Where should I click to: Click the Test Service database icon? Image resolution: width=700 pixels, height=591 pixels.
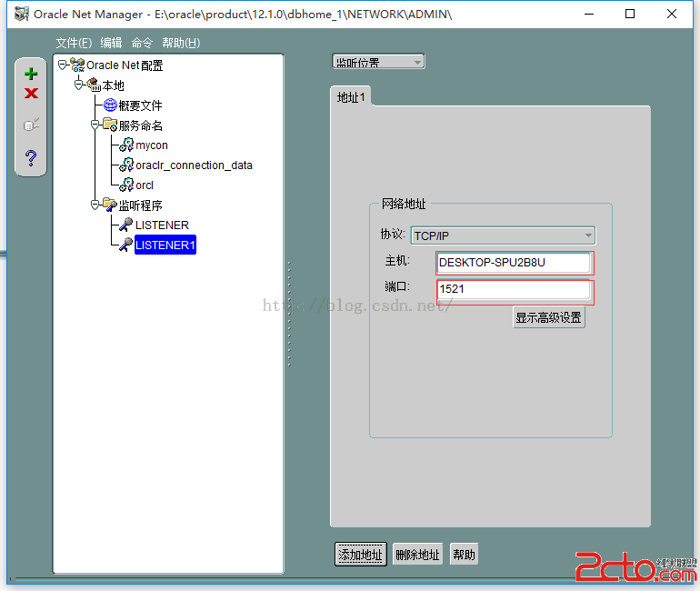(x=31, y=125)
